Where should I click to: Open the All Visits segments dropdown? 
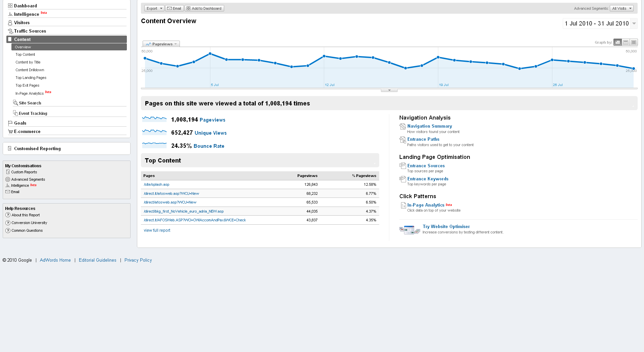(x=622, y=8)
